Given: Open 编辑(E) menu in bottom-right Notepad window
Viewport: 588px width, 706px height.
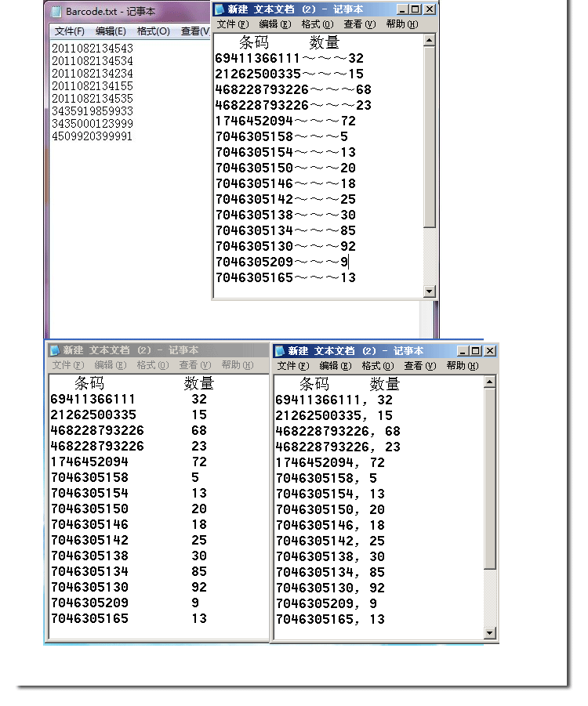Looking at the screenshot, I should point(336,366).
